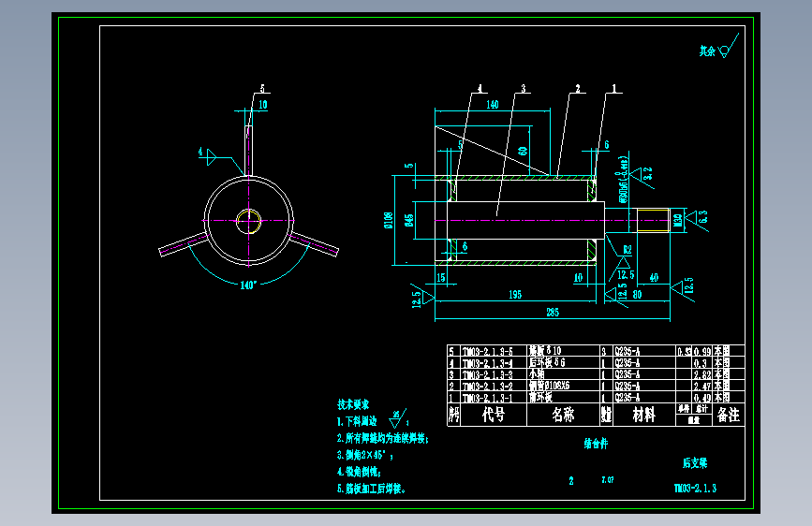Click table cell TM03-2.1.3-3
This screenshot has height=526, width=812.
pyautogui.click(x=487, y=374)
